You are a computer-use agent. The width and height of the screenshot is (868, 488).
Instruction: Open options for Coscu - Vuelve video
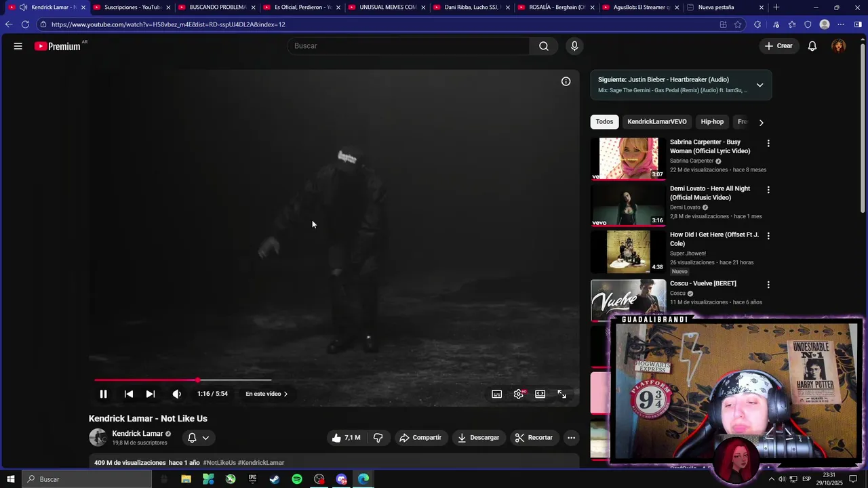pos(768,285)
